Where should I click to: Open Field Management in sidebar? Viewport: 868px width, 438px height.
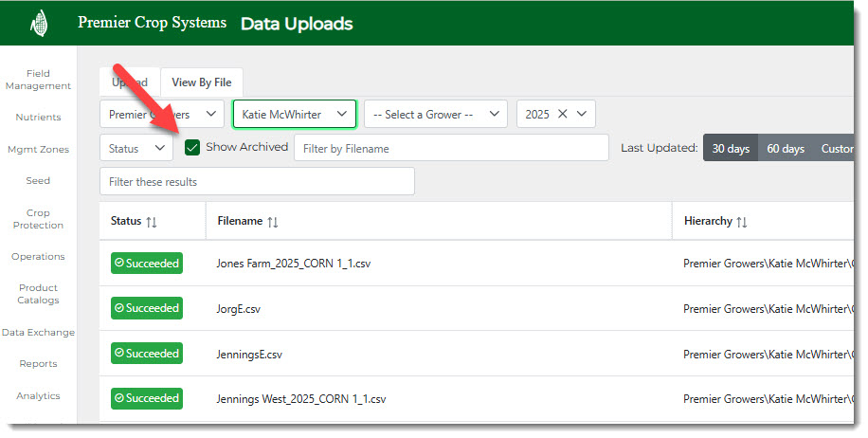(x=38, y=80)
